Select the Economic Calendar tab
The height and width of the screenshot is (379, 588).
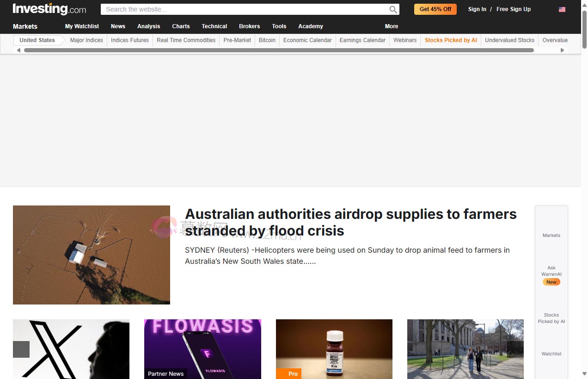click(307, 40)
